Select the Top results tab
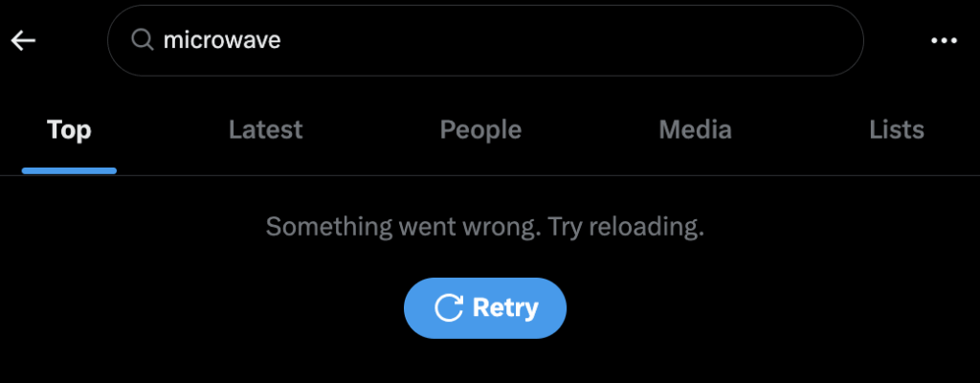 point(69,129)
